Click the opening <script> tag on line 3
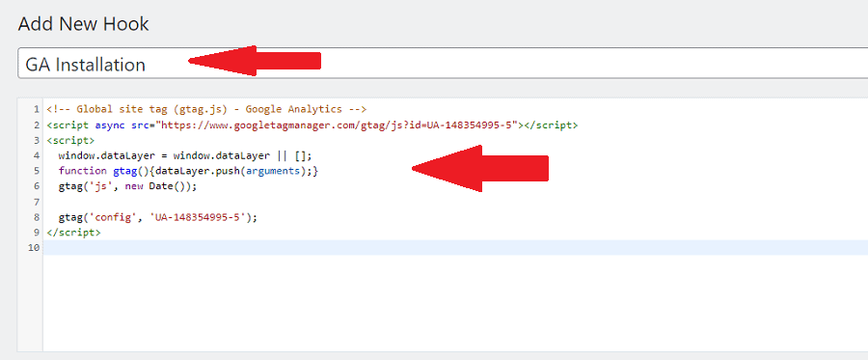The width and height of the screenshot is (868, 360). (70, 140)
